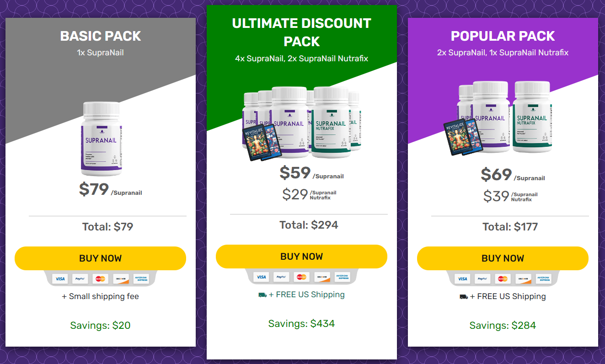The image size is (605, 364).
Task: Click the shipping truck icon in Popular Pack
Action: click(x=464, y=296)
